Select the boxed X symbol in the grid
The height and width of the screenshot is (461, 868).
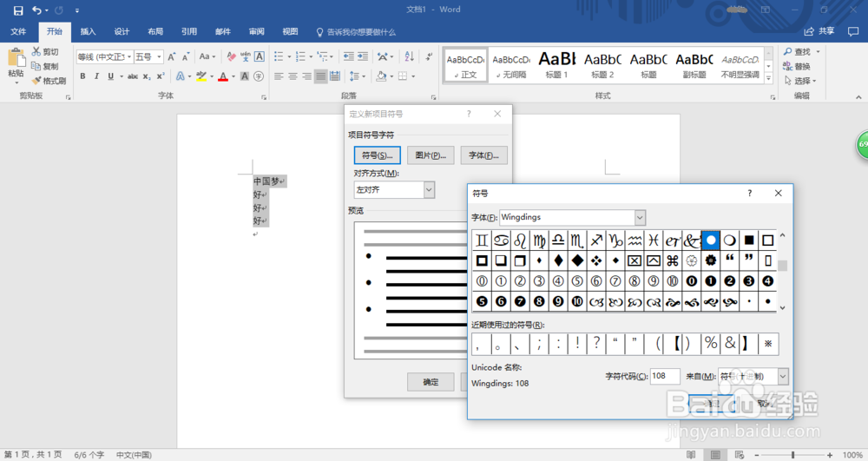(x=635, y=260)
